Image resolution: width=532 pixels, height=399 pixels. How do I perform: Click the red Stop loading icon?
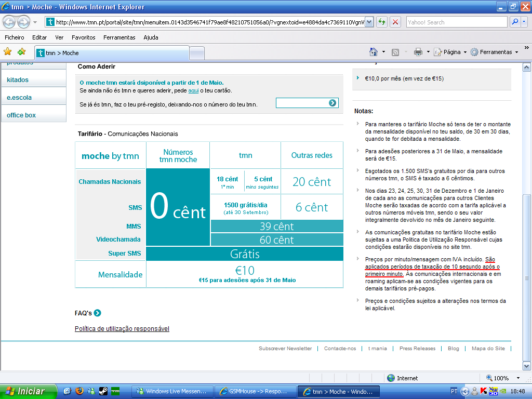pyautogui.click(x=395, y=22)
